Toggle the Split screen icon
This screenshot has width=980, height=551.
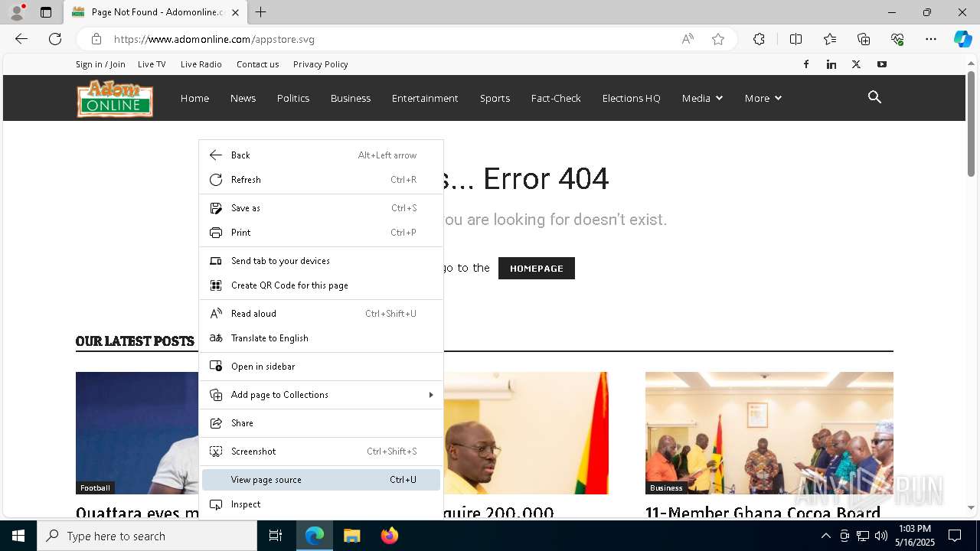click(x=795, y=39)
